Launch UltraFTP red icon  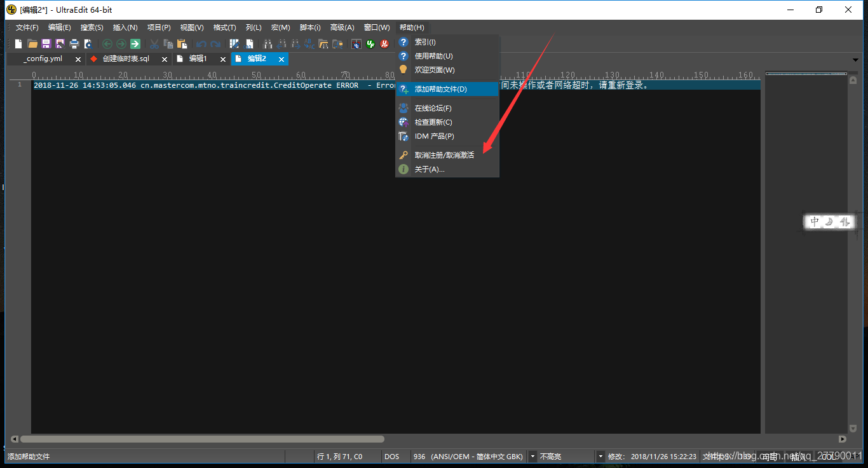point(384,44)
